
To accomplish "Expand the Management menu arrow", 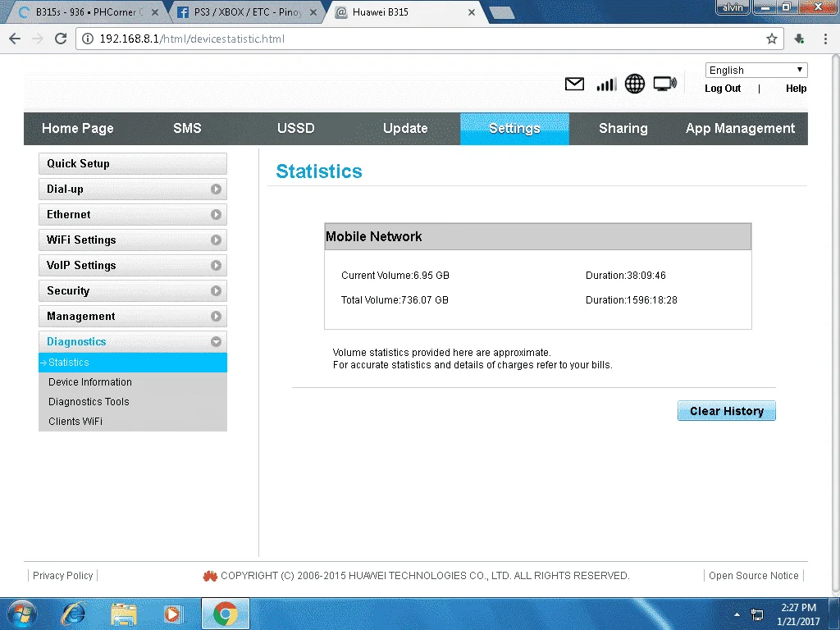I will coord(216,316).
